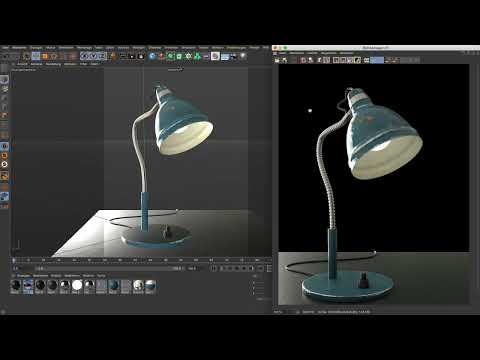Click the timeline preview range slider bar
This screenshot has width=480, height=360.
click(109, 268)
